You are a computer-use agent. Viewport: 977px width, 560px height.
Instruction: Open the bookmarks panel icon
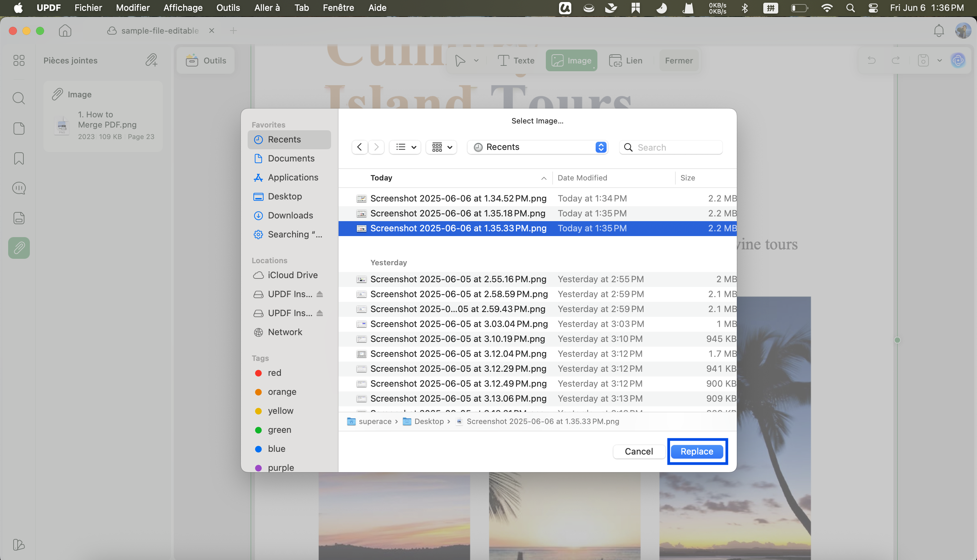click(19, 158)
